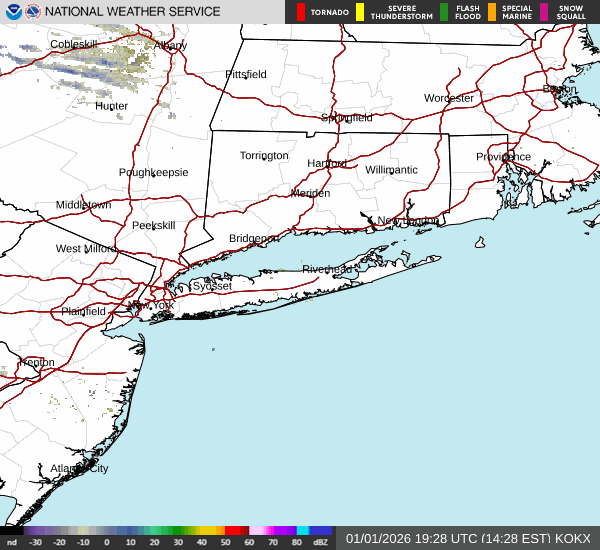Screen dimensions: 600x550
Task: Click the magenta Snow Squall legend swatch
Action: (x=544, y=12)
